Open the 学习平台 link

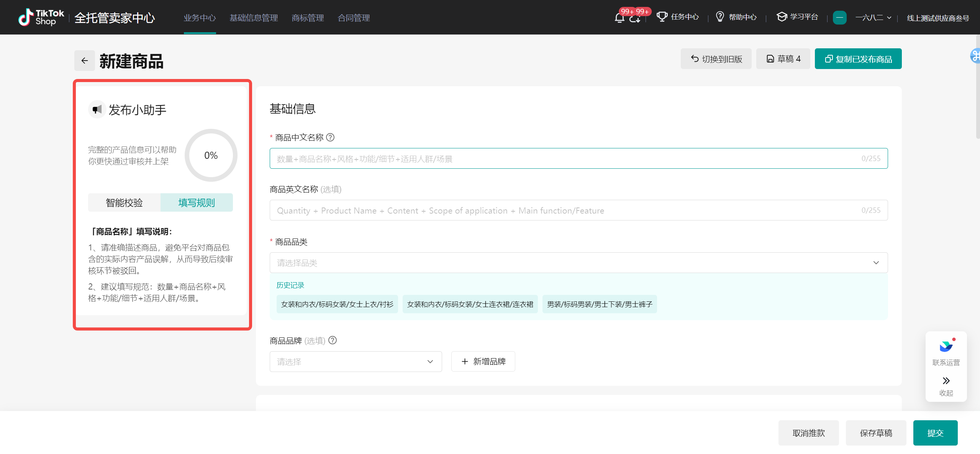click(x=804, y=17)
